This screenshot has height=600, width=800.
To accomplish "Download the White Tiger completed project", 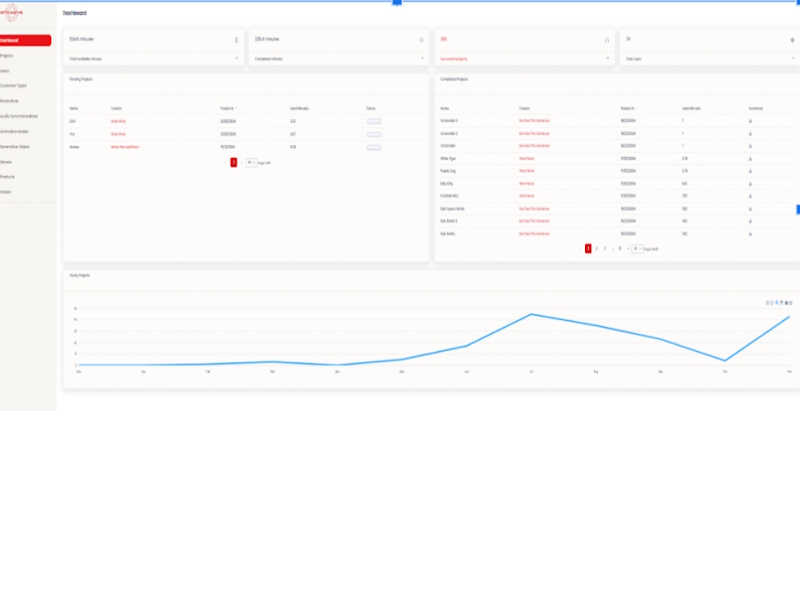I will click(751, 158).
